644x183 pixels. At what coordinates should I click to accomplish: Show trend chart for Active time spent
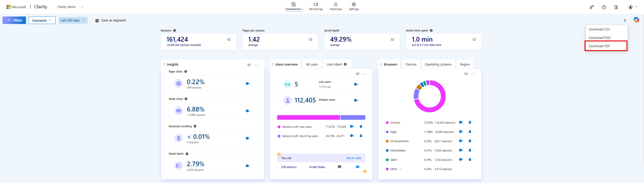click(x=474, y=39)
